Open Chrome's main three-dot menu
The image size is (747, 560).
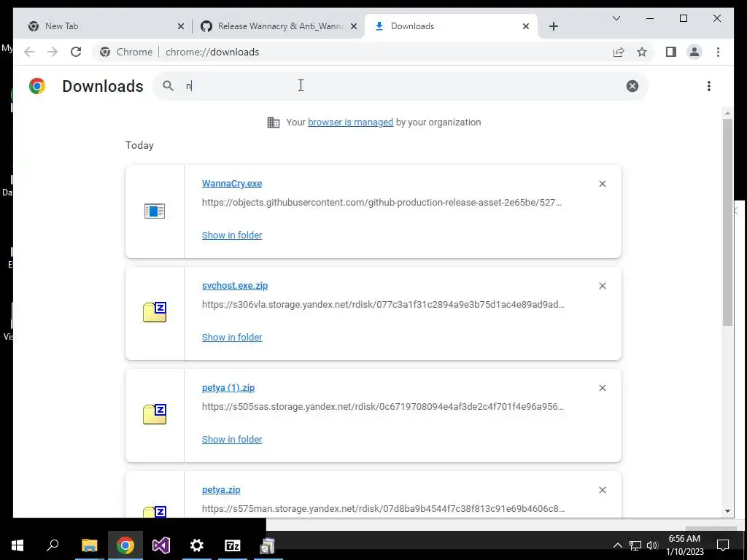718,52
